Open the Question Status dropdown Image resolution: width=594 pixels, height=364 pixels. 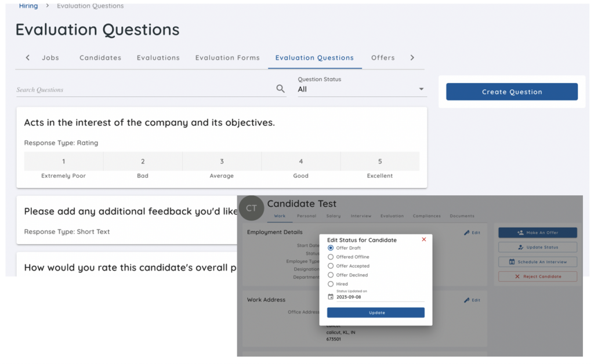pos(362,89)
